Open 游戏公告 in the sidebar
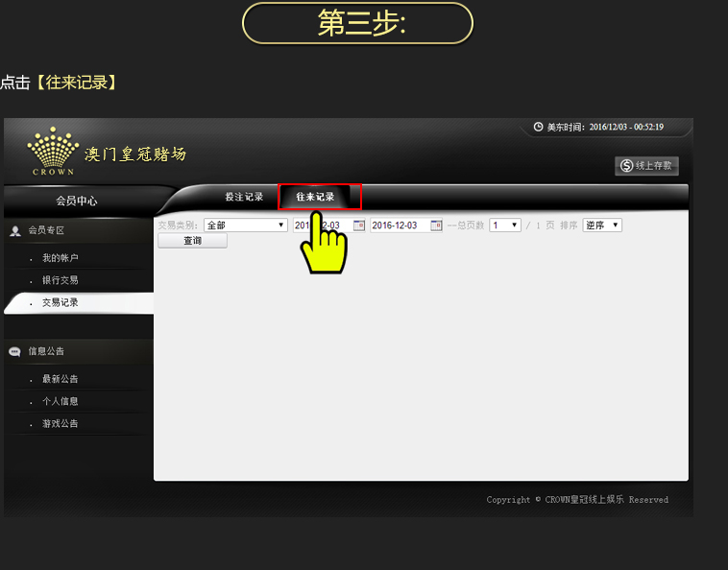This screenshot has width=728, height=570. tap(61, 423)
